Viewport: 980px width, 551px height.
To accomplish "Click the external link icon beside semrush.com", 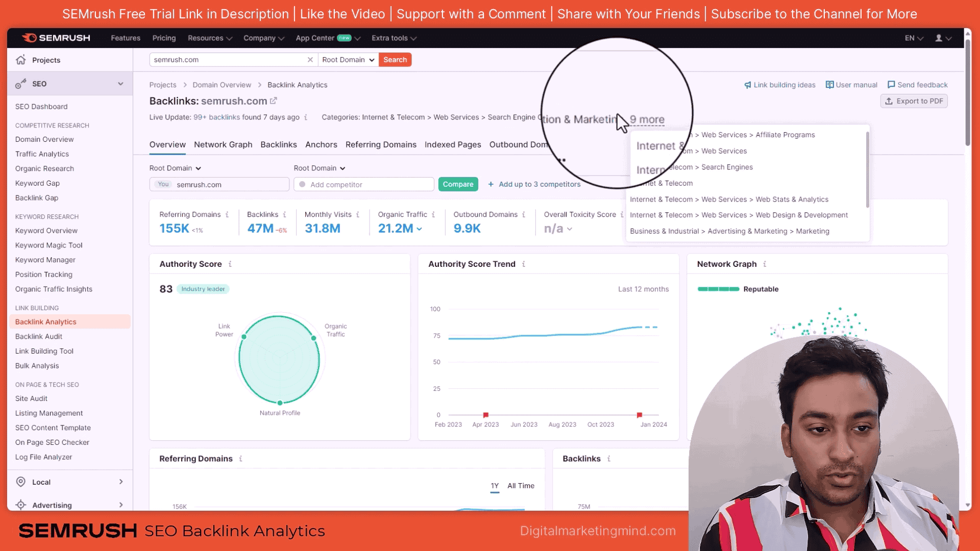I will (274, 101).
